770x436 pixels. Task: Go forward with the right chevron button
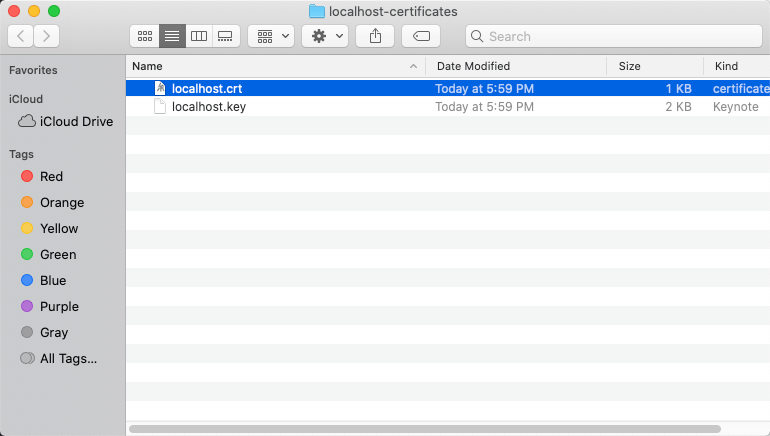(47, 36)
